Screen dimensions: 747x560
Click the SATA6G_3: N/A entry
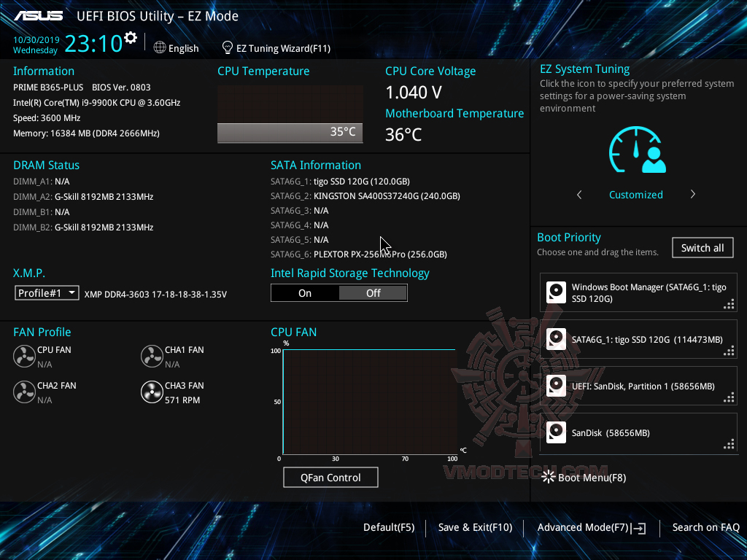[x=300, y=211]
